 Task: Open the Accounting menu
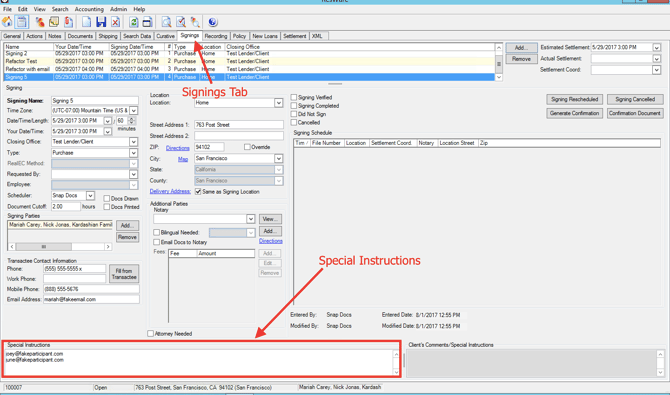point(89,9)
